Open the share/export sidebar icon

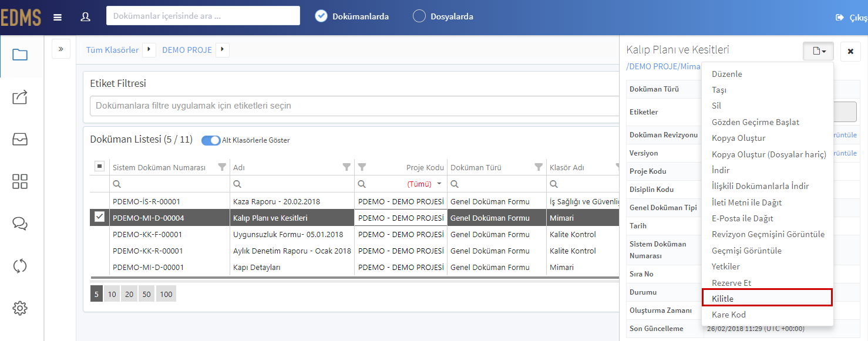pos(20,97)
